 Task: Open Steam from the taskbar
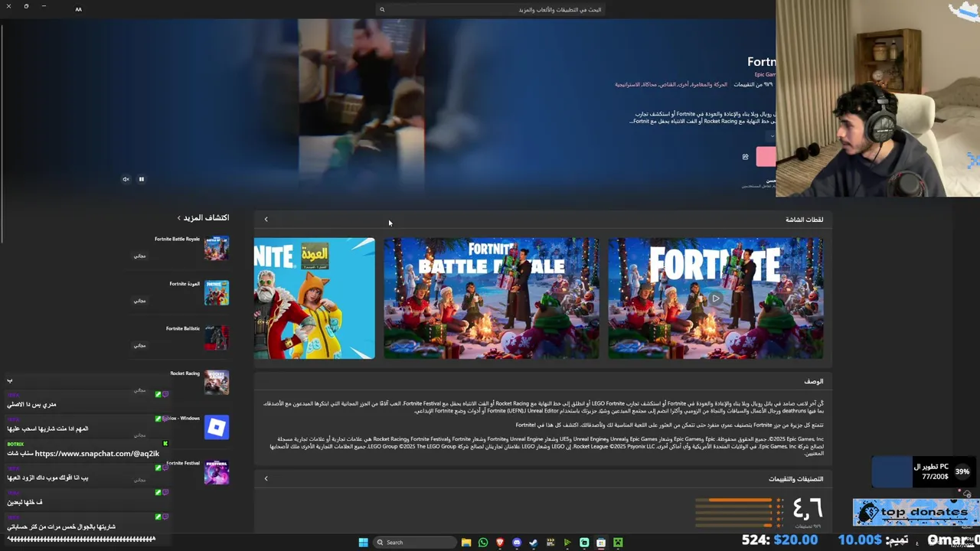534,543
